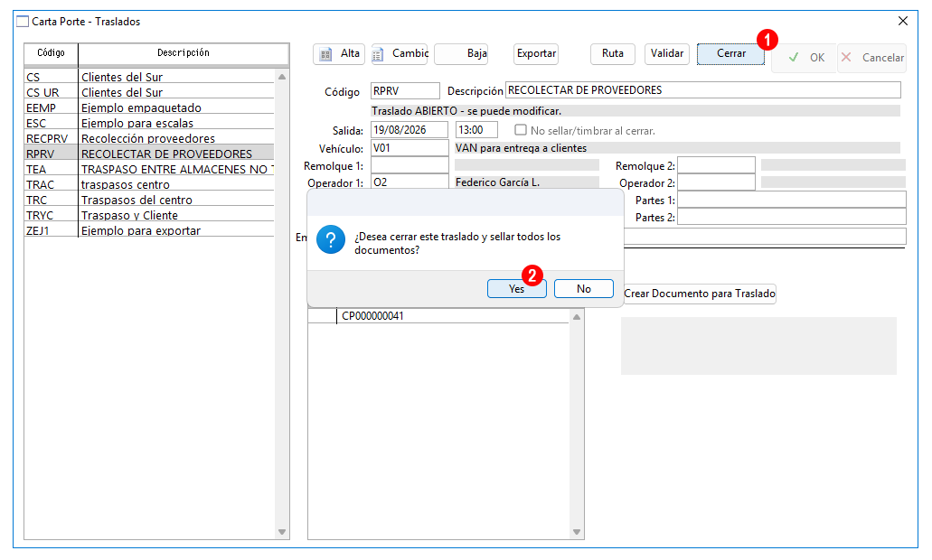The height and width of the screenshot is (560, 932).
Task: Click the documents list scroll up arrow
Action: [577, 317]
